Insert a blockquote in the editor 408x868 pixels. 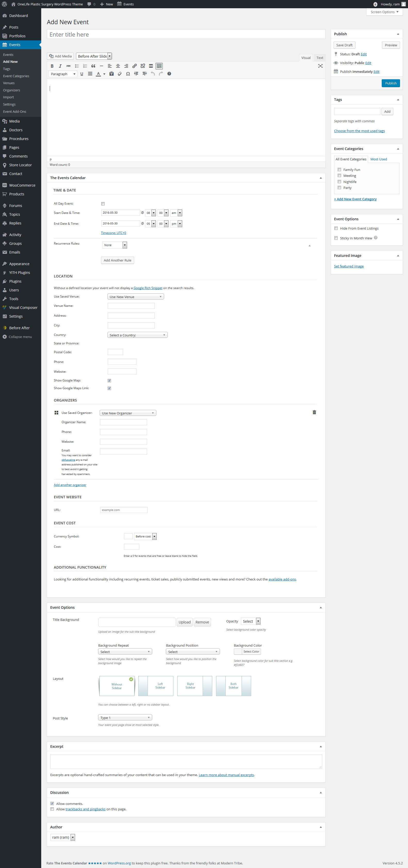[x=93, y=66]
